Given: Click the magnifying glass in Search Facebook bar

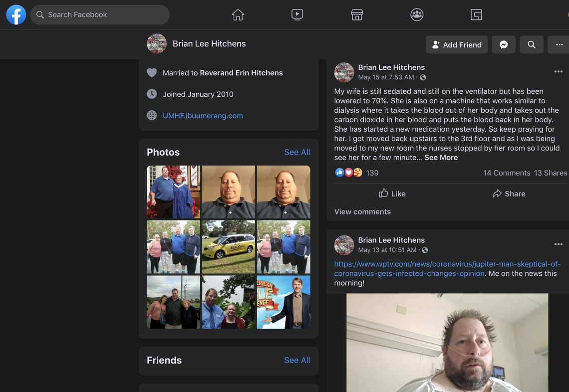Looking at the screenshot, I should [x=40, y=14].
